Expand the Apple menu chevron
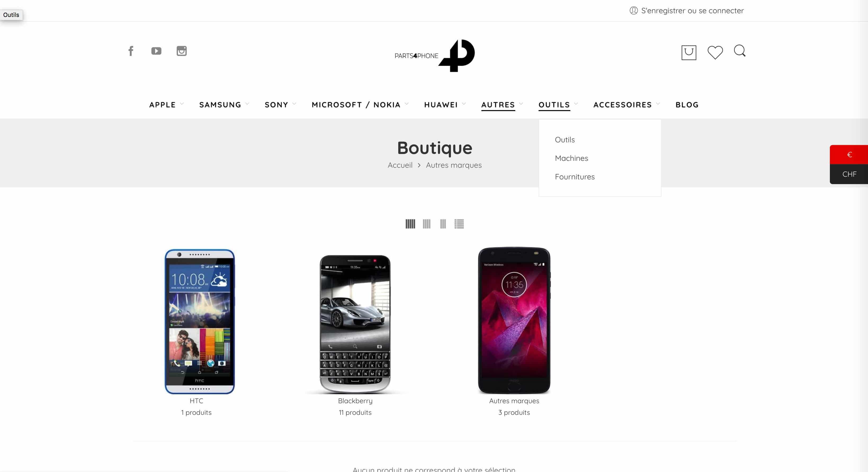The image size is (868, 472). 182,104
